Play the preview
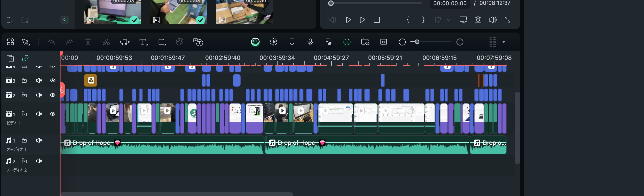Viewport: 644px width, 196px height. coord(362,20)
